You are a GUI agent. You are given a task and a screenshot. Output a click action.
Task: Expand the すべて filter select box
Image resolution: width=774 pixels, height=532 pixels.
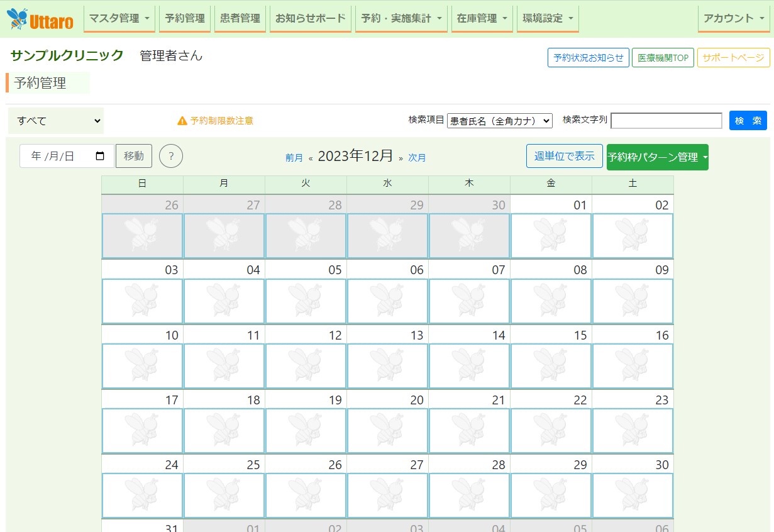[x=56, y=121]
